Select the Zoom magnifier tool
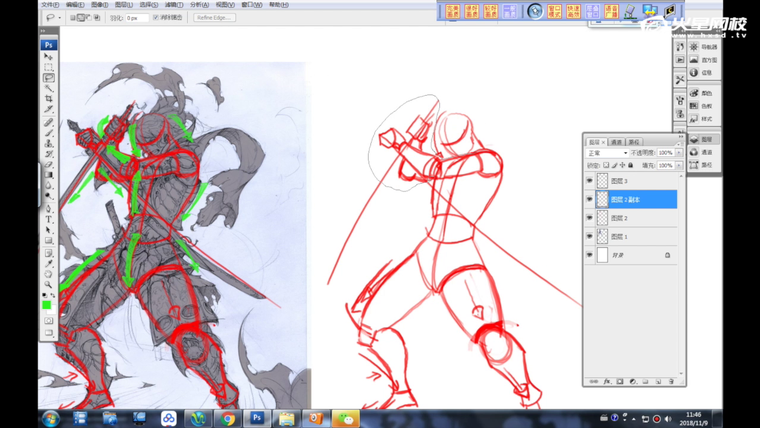 pos(48,284)
